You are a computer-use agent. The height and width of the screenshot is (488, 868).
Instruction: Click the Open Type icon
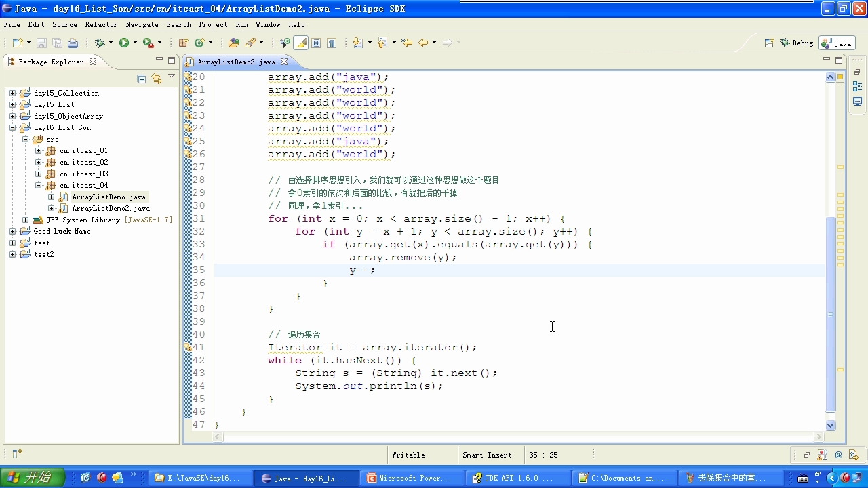tap(234, 43)
